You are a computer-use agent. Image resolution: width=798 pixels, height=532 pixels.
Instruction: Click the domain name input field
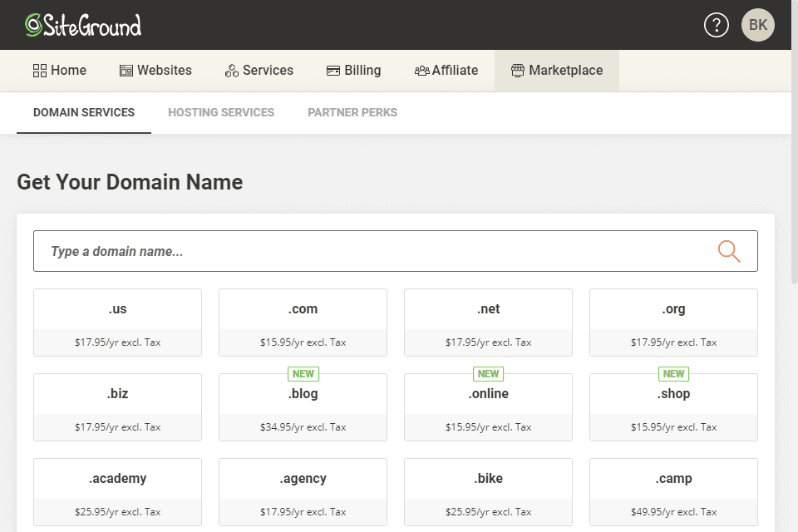(x=332, y=250)
